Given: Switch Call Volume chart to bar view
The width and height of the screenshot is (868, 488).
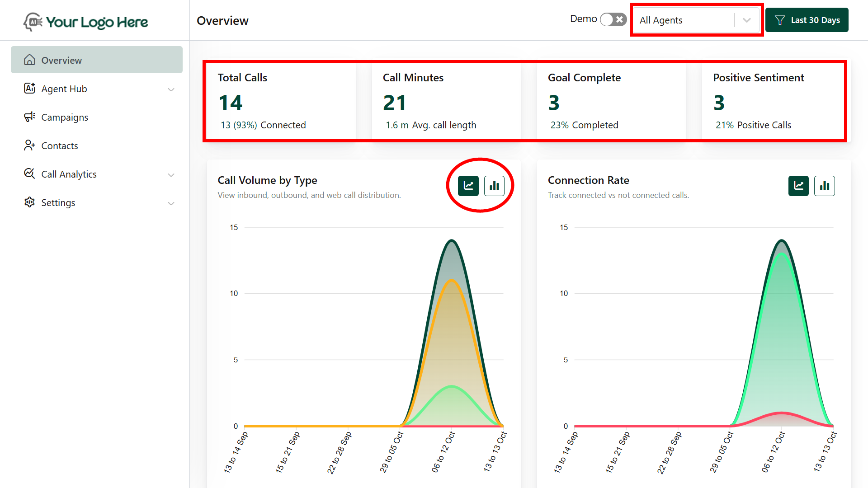Looking at the screenshot, I should [494, 186].
